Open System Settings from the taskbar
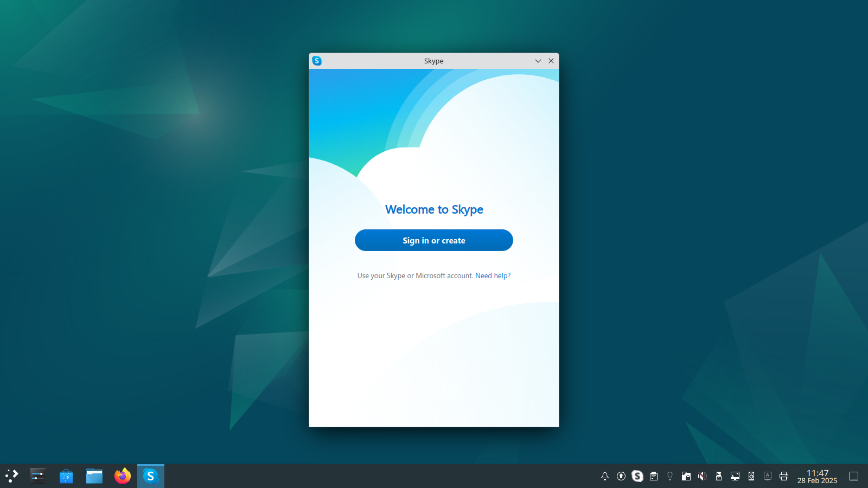 (38, 476)
